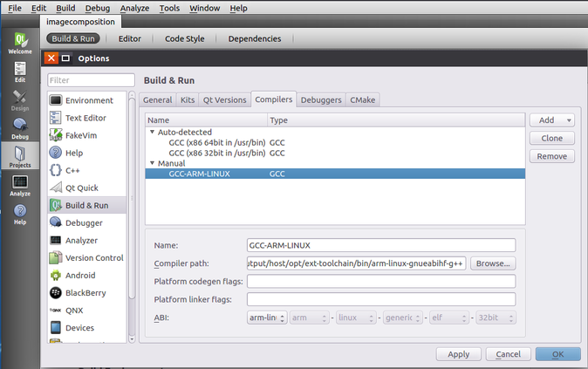Open the ABI arm-linux combo box
The width and height of the screenshot is (588, 369).
pos(266,318)
